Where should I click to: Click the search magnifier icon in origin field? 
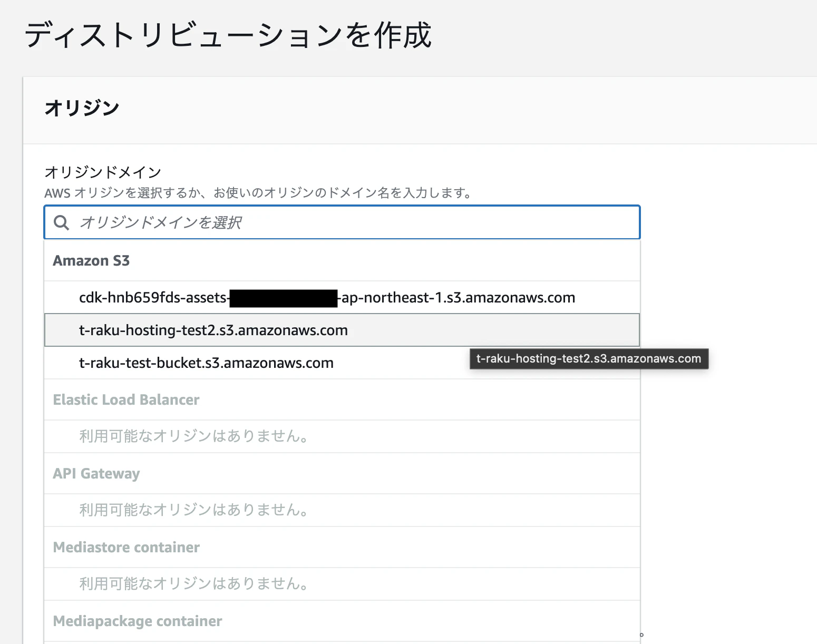pyautogui.click(x=62, y=222)
